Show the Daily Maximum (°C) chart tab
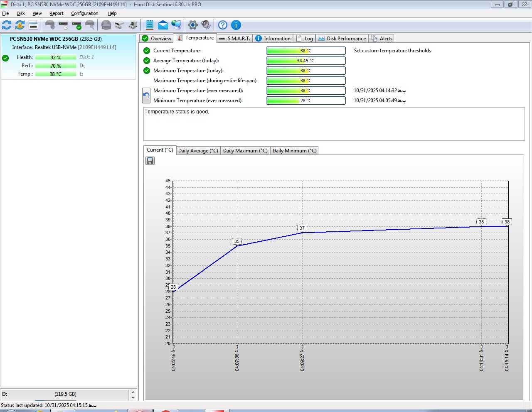The image size is (532, 412). (245, 151)
